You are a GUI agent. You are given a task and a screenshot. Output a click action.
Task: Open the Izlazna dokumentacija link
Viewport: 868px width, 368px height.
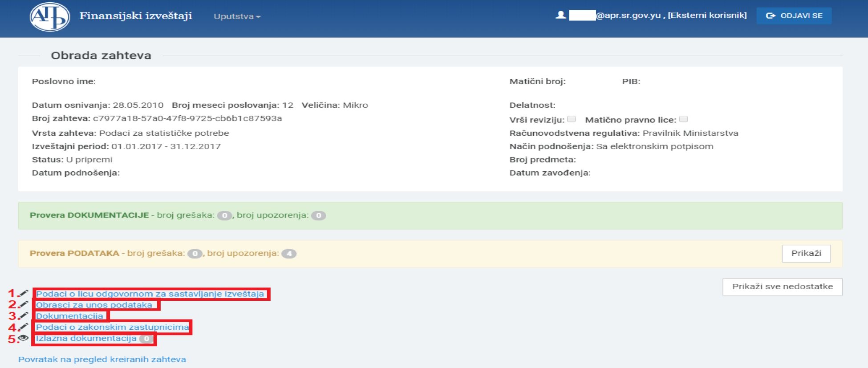click(x=86, y=339)
